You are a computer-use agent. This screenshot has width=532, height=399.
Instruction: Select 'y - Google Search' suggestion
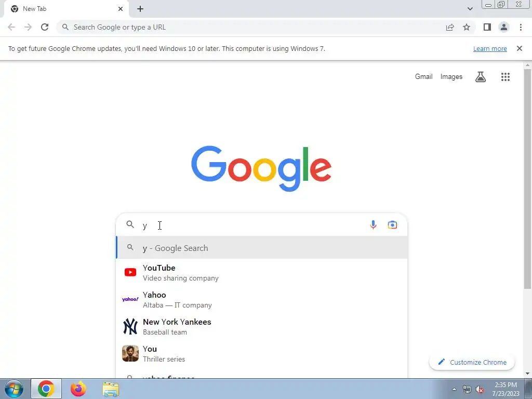(262, 248)
